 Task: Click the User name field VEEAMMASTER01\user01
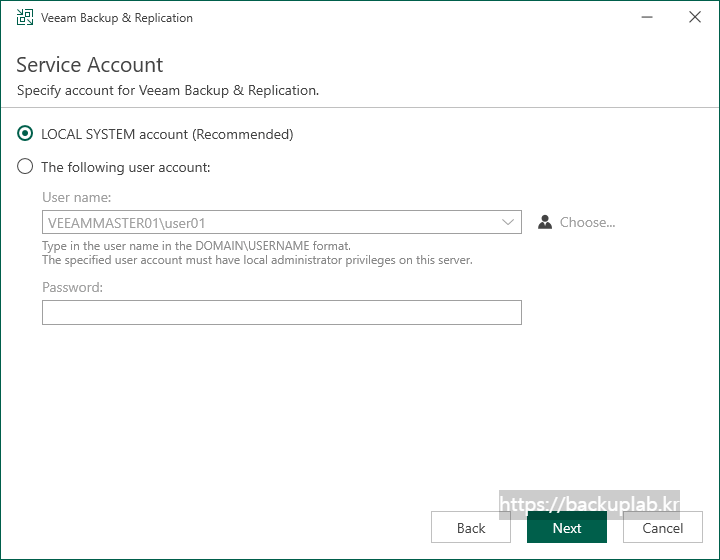(281, 222)
